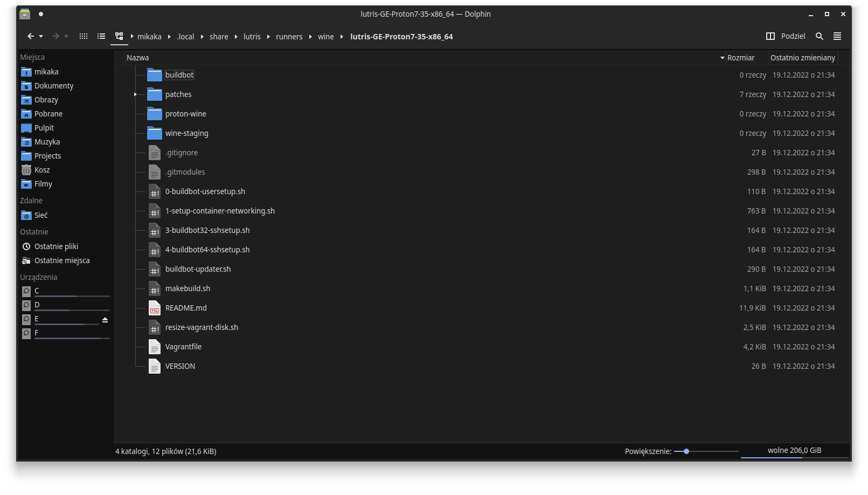Open wine from the breadcrumb path
Image resolution: width=868 pixels, height=495 pixels.
(326, 36)
